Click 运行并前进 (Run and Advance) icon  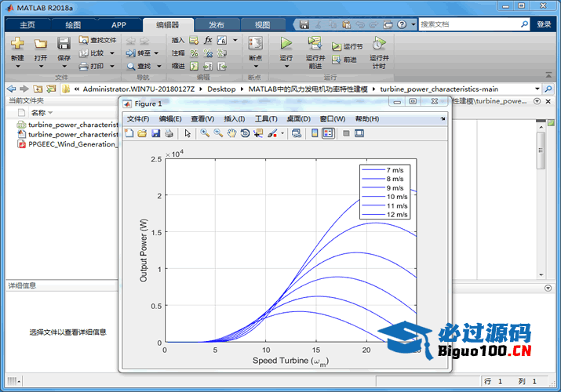tap(315, 43)
